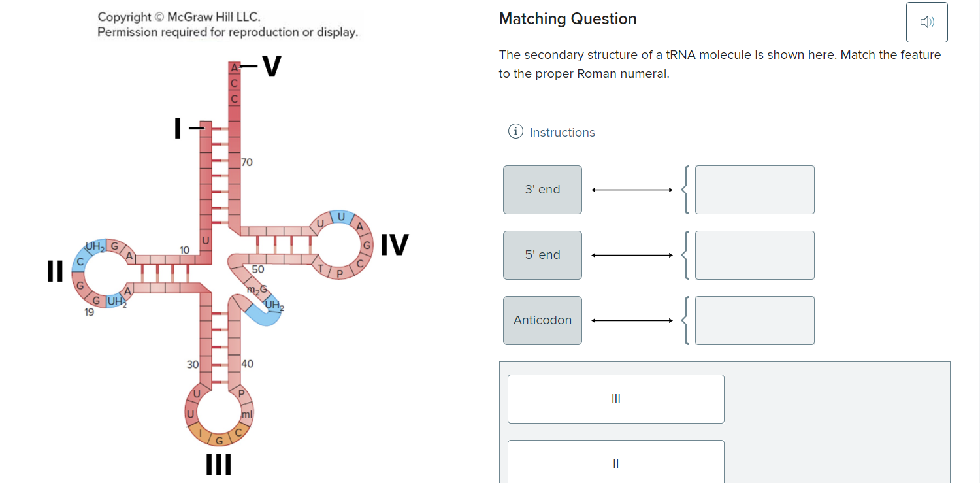
Task: Select the III answer option card
Action: pos(615,398)
